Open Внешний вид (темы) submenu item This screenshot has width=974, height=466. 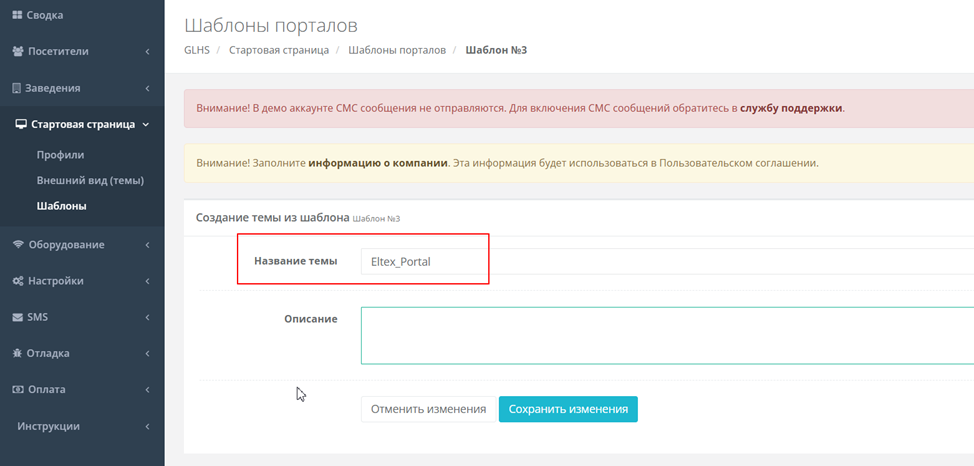(90, 180)
